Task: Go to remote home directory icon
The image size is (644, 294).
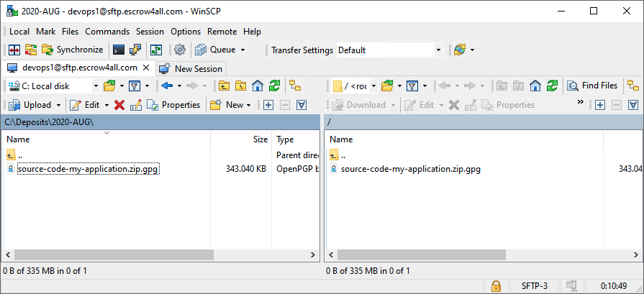Action: pos(535,86)
